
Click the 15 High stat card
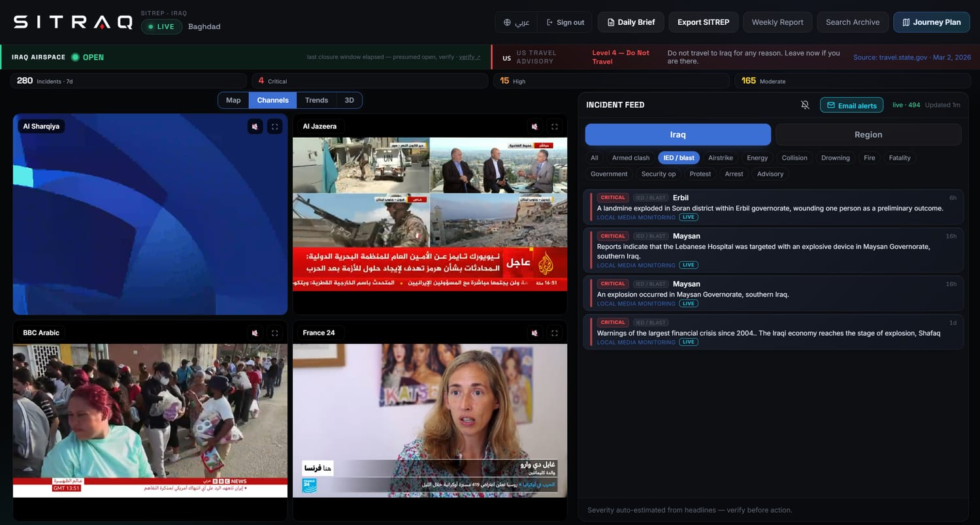[612, 81]
